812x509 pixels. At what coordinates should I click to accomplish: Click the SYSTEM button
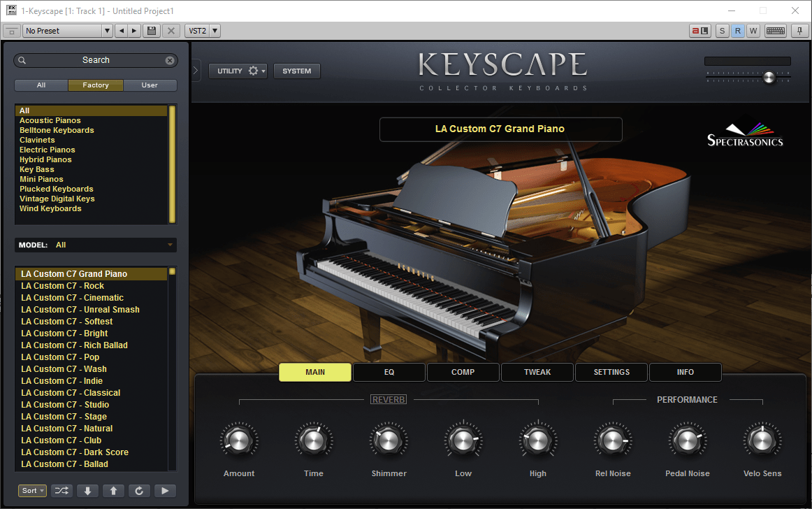click(x=297, y=71)
